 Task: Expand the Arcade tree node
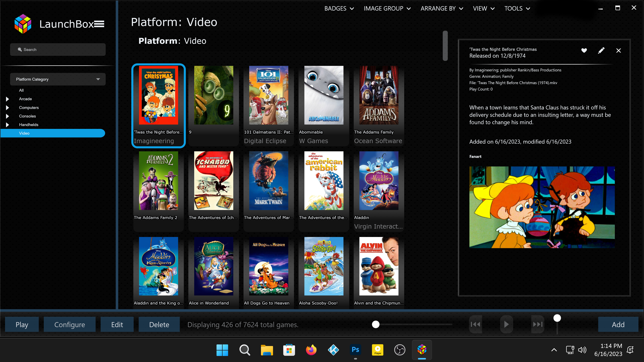click(x=8, y=99)
